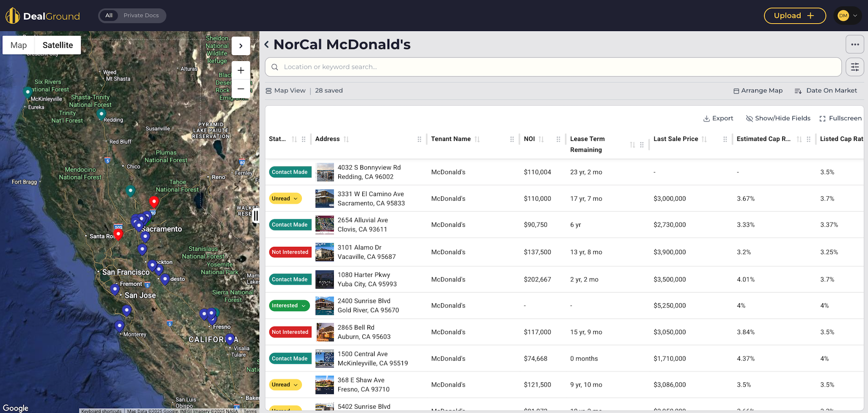
Task: Go back from NorCal McDonald's list
Action: [267, 44]
